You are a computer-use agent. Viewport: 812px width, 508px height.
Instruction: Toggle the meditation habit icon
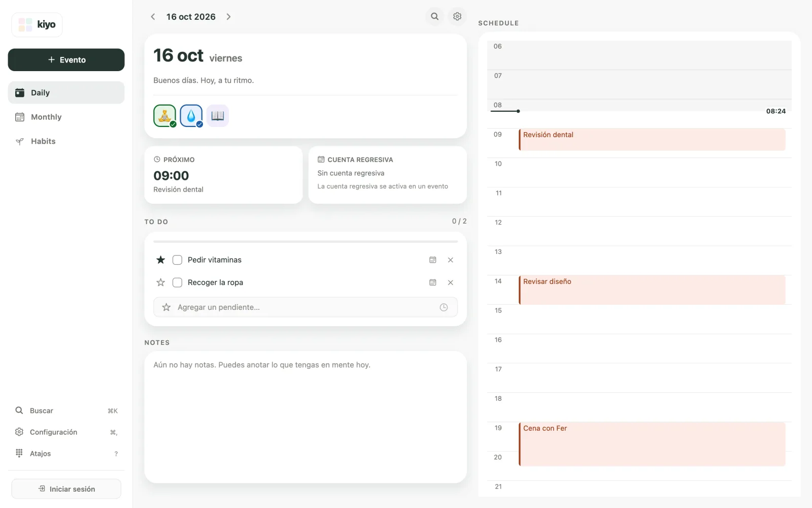165,116
